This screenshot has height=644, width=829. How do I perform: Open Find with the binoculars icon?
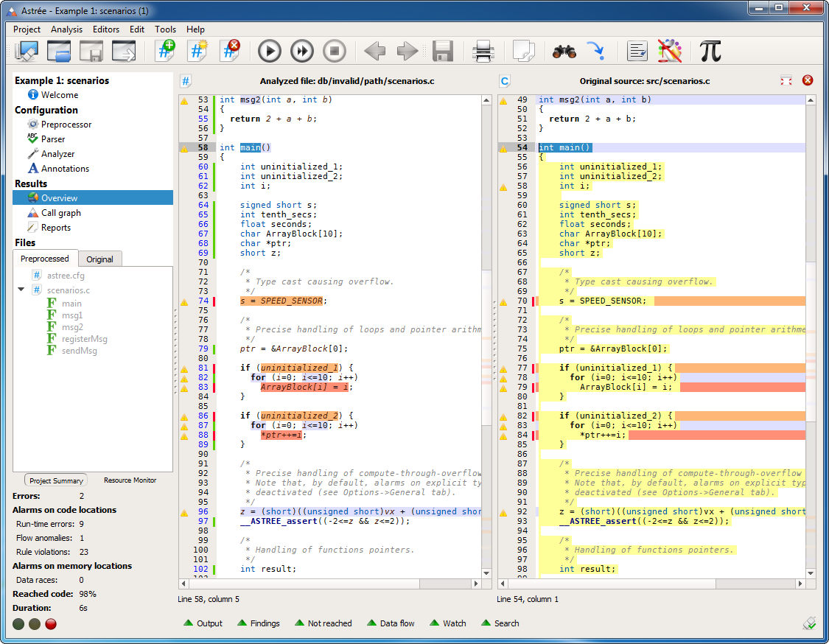click(x=564, y=52)
